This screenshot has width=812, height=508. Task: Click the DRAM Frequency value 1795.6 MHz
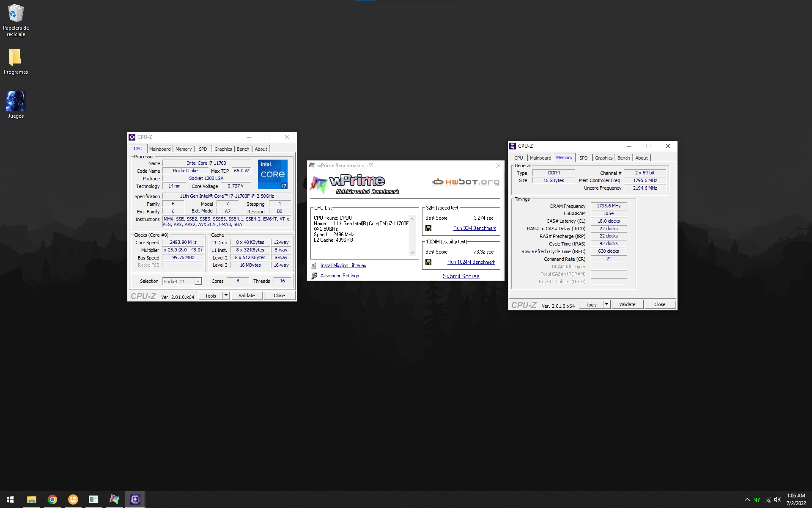coord(609,206)
